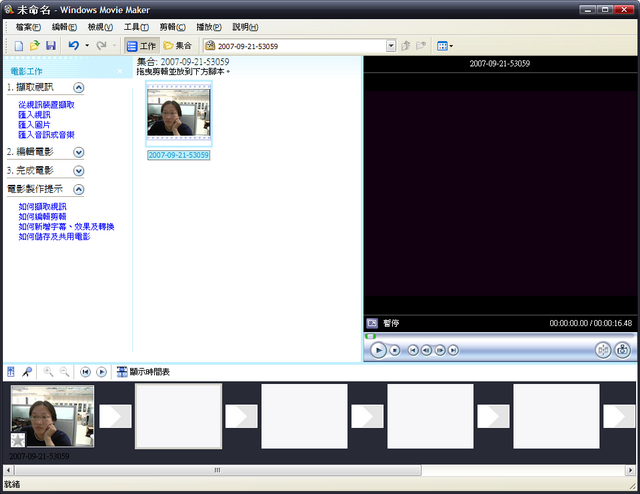Click the 從視訊裝置擷取 link

click(47, 105)
